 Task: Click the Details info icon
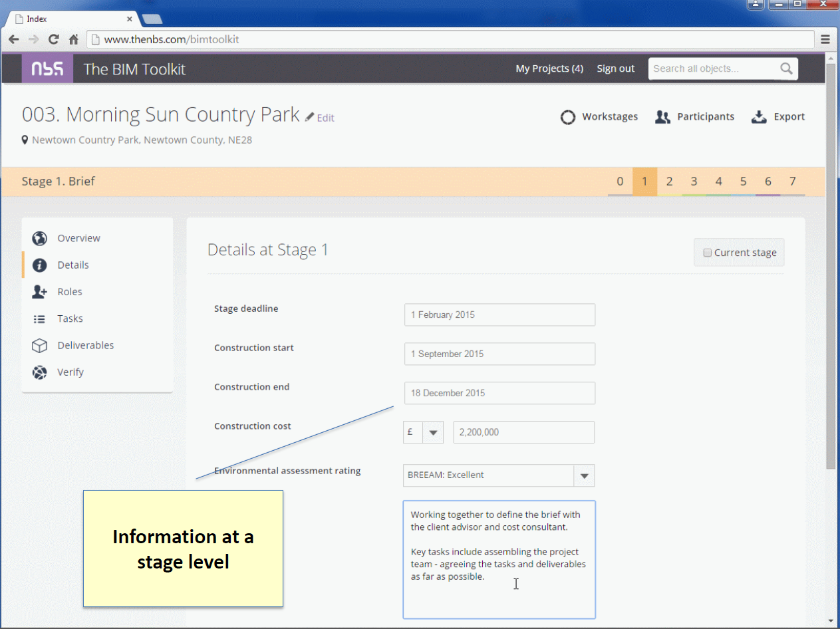coord(40,265)
